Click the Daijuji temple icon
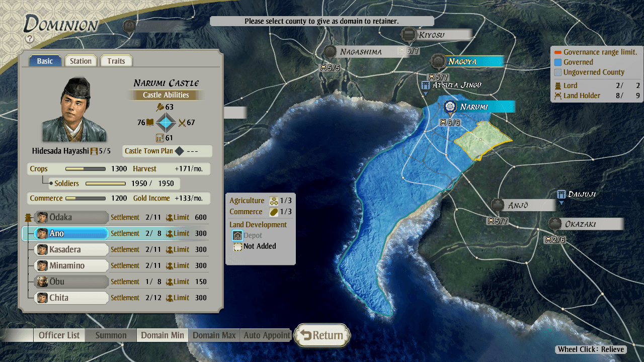Viewport: 644px width, 362px height. (x=561, y=195)
